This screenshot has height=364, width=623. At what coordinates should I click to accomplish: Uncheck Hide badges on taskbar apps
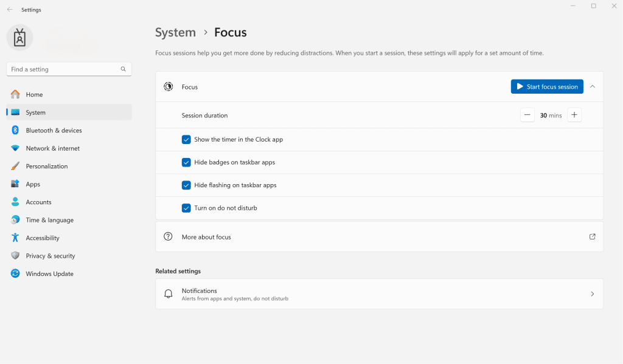point(186,162)
